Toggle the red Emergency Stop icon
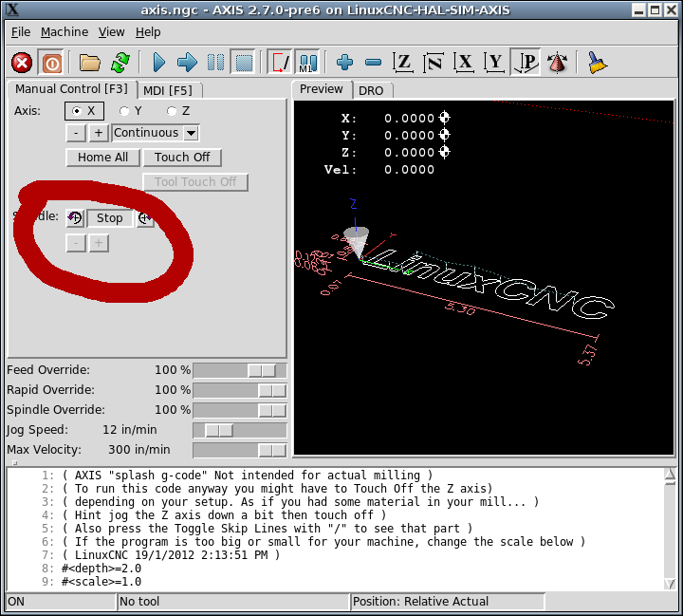683x616 pixels. [x=22, y=63]
